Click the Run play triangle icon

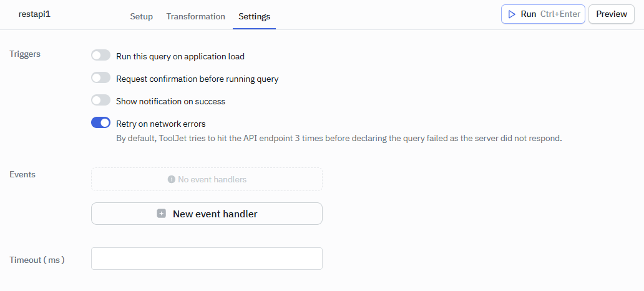pos(512,14)
